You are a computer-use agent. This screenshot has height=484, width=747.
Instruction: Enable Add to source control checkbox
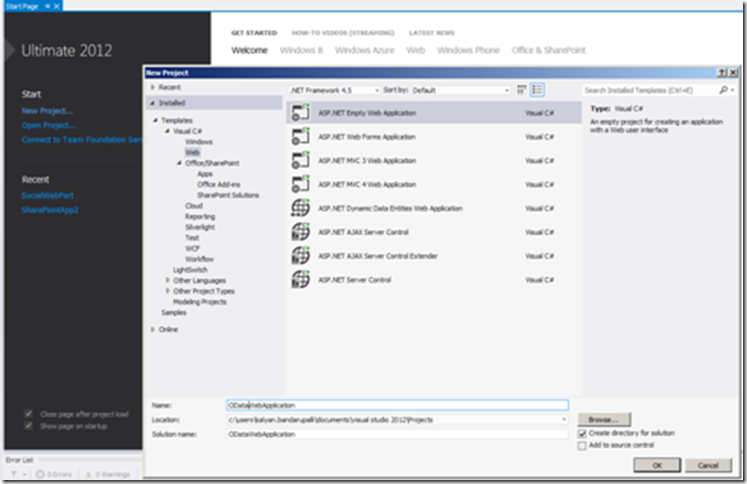tap(582, 446)
